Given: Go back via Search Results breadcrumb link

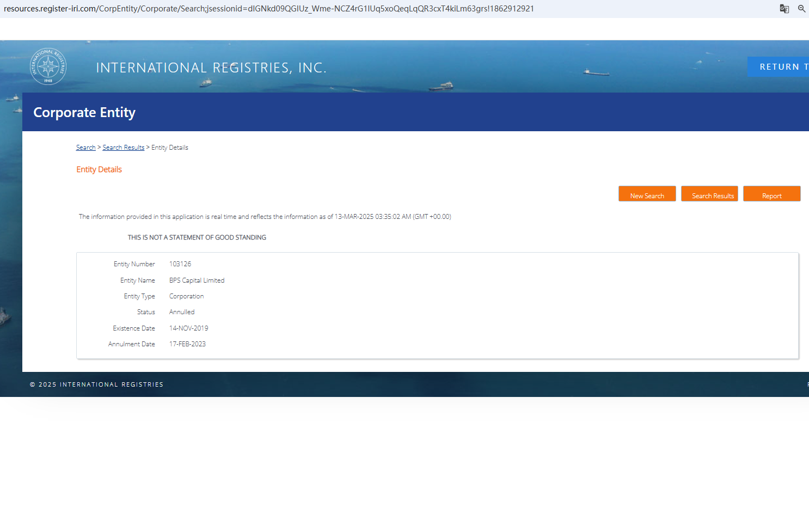Looking at the screenshot, I should [124, 148].
